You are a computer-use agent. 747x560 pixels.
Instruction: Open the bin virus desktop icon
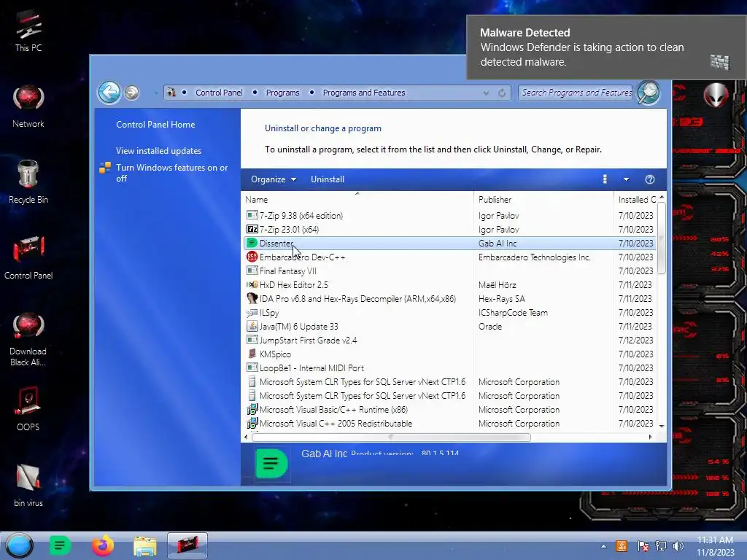28,485
